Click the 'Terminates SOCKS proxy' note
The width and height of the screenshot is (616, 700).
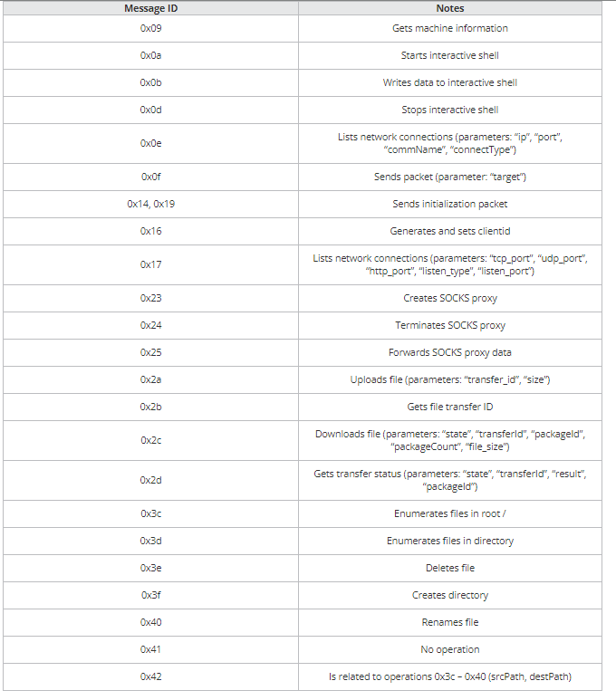click(x=450, y=326)
